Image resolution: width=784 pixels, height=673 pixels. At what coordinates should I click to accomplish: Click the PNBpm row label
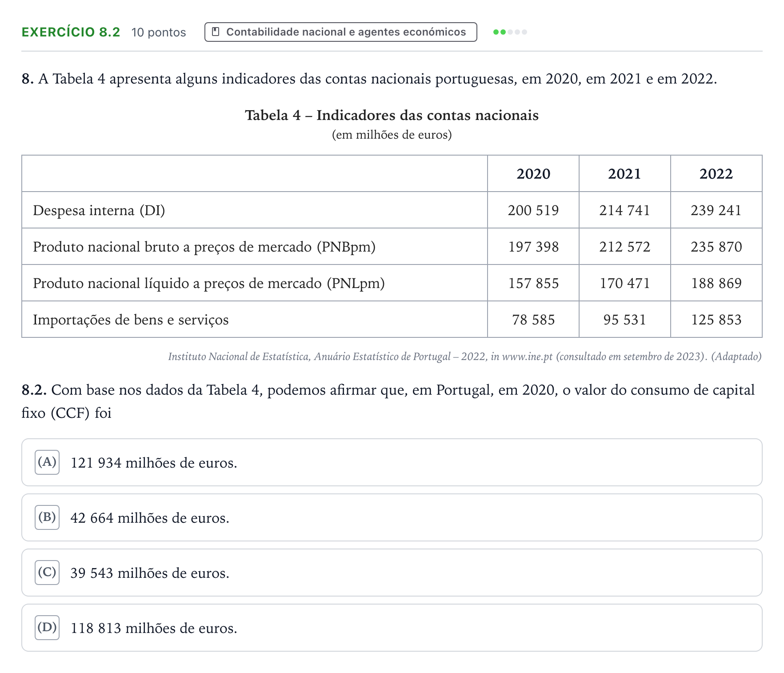[204, 247]
